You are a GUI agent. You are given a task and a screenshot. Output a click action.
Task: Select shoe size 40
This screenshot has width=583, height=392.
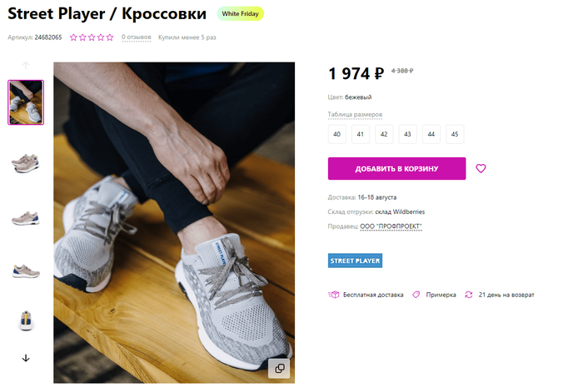point(337,134)
